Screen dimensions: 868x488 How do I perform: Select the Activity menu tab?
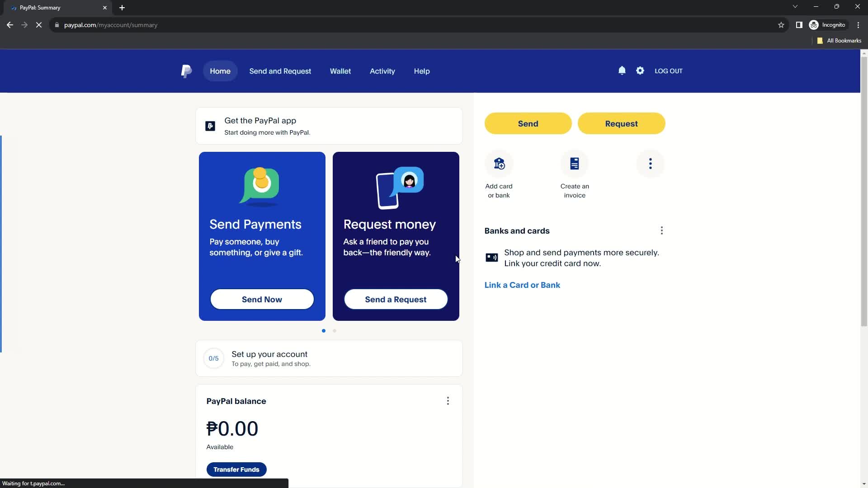point(382,71)
